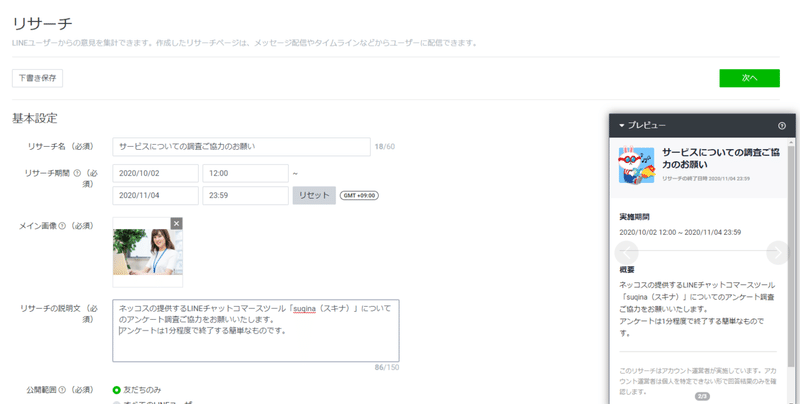The image size is (800, 404).
Task: Open the end time field 23:59
Action: tap(245, 195)
